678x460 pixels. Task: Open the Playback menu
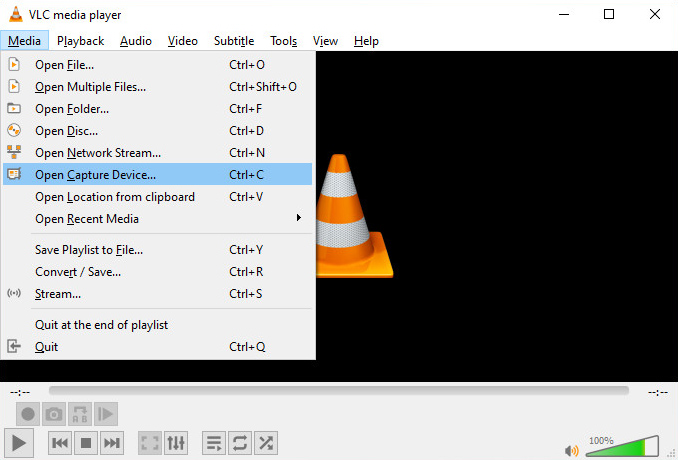80,41
